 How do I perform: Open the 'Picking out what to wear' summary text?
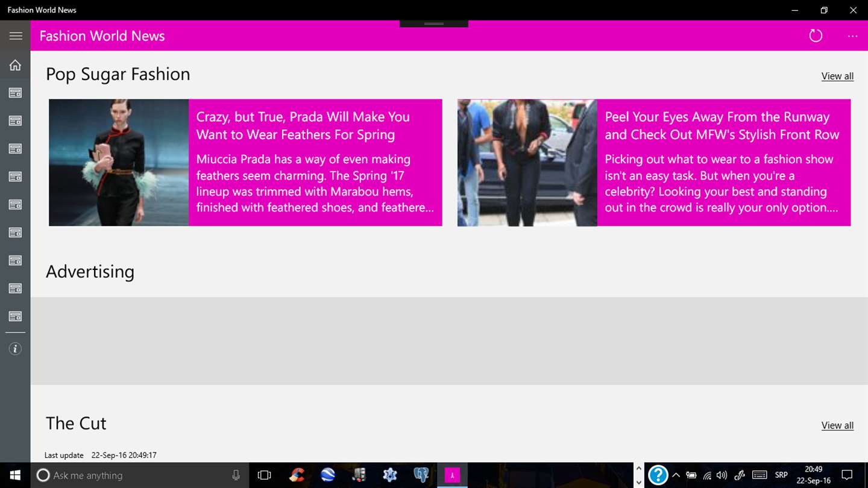tap(721, 183)
